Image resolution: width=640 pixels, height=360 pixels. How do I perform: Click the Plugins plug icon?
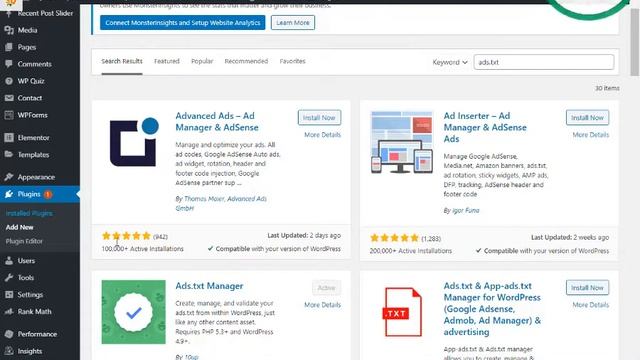tap(9, 194)
